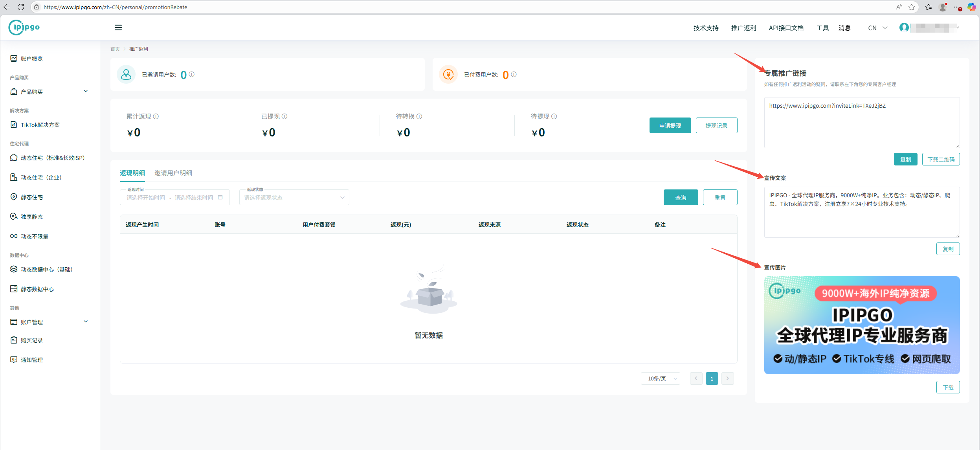Click the paid users yen icon
This screenshot has width=980, height=450.
coord(448,74)
